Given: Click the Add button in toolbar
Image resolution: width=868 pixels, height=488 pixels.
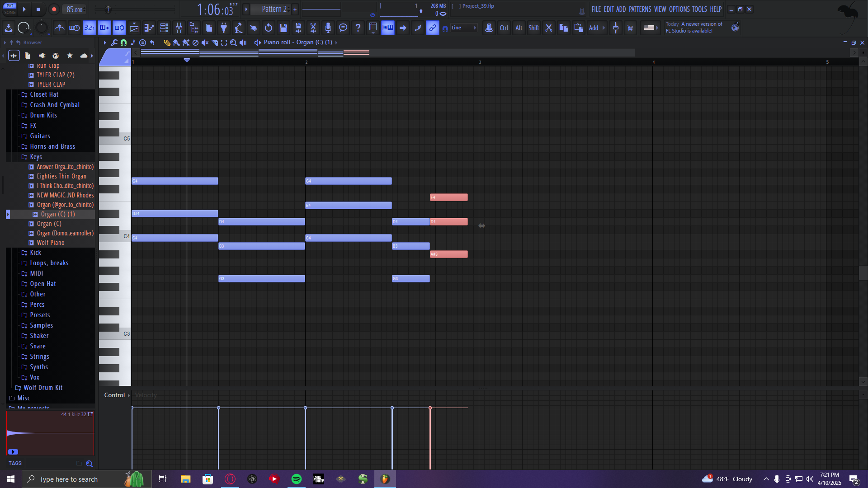Looking at the screenshot, I should [594, 28].
